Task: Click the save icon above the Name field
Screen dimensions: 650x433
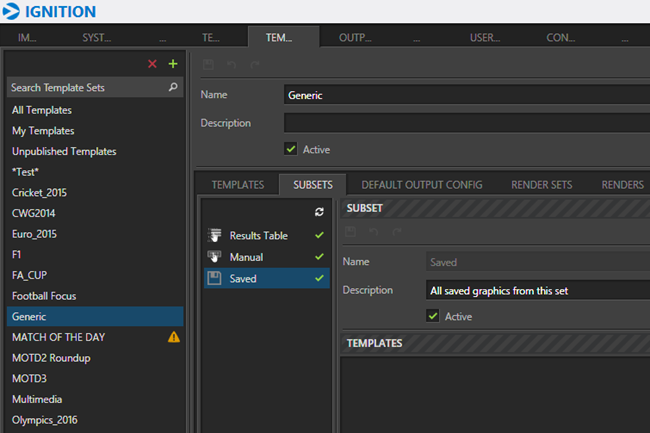Action: point(208,65)
